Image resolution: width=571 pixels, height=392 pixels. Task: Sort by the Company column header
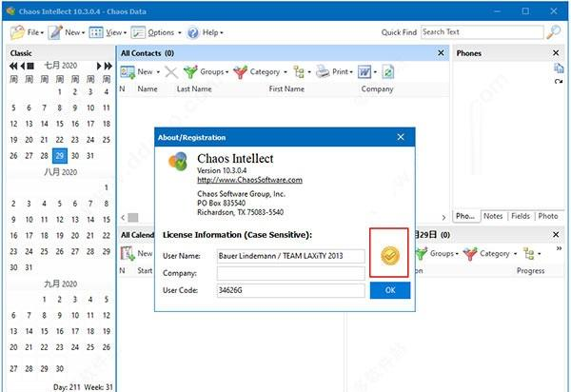coord(377,88)
